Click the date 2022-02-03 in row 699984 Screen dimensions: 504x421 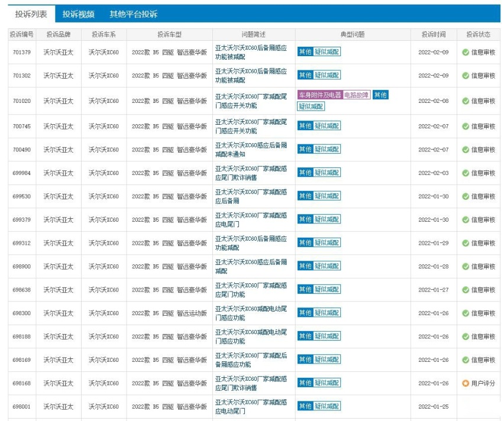coord(434,173)
